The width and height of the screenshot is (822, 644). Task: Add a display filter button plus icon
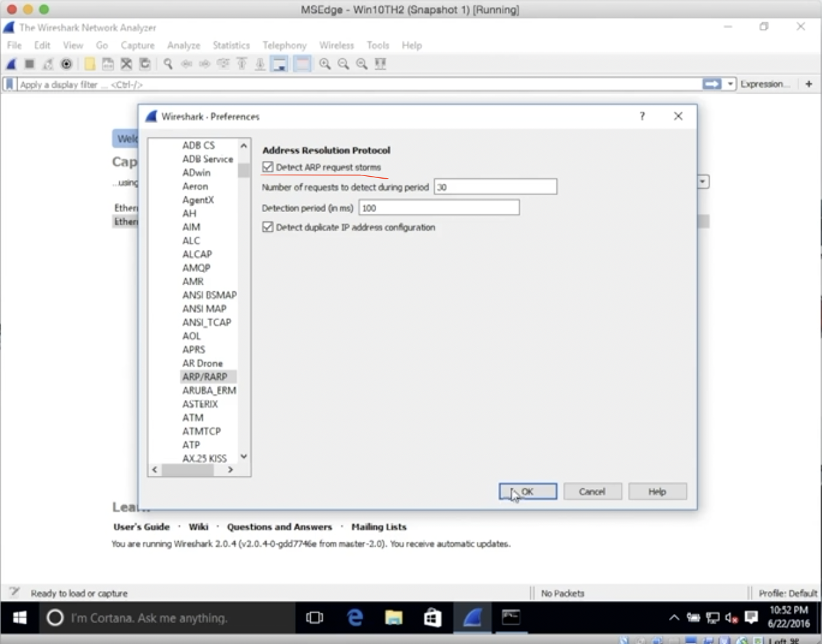[x=809, y=84]
